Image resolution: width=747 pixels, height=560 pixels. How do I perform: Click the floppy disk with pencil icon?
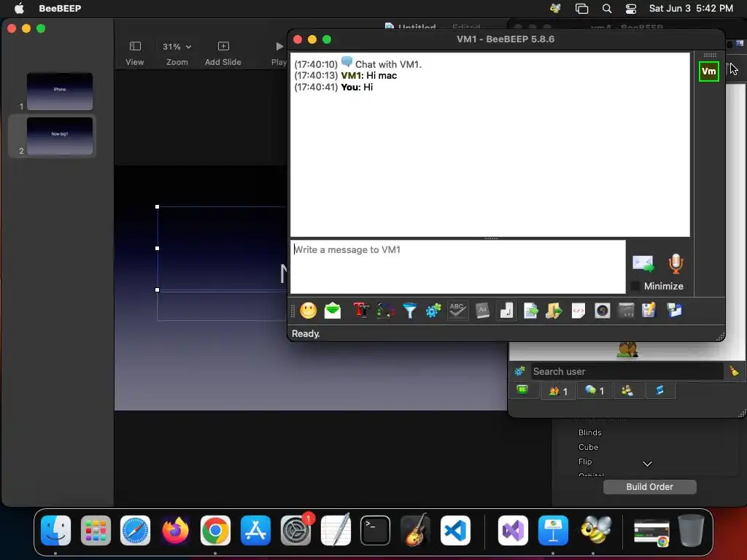[649, 311]
